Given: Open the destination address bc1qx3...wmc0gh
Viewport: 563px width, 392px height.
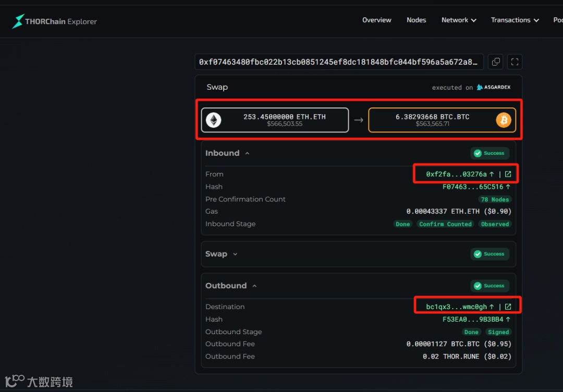Looking at the screenshot, I should click(x=460, y=307).
